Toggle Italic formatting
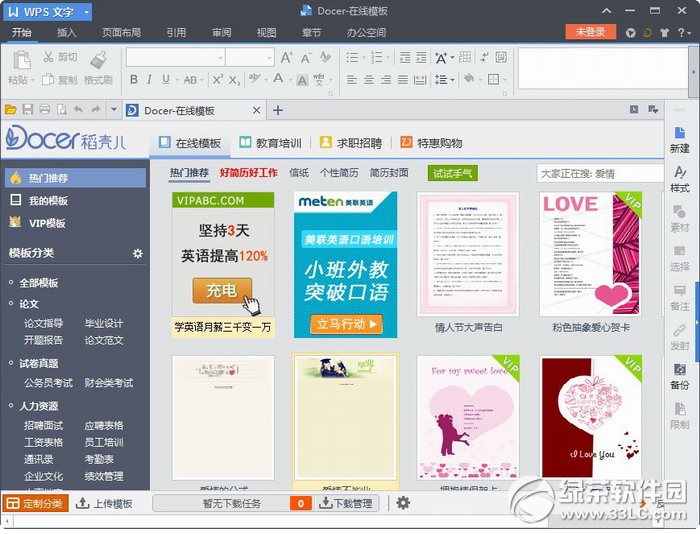 149,79
